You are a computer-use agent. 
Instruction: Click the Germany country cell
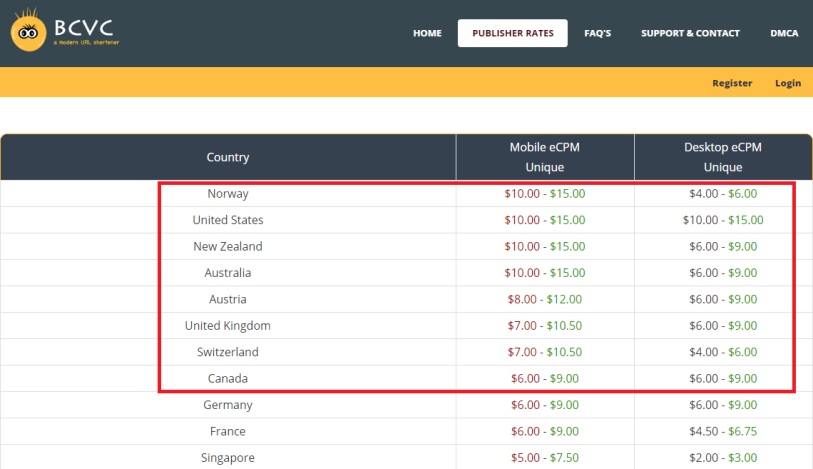click(228, 405)
